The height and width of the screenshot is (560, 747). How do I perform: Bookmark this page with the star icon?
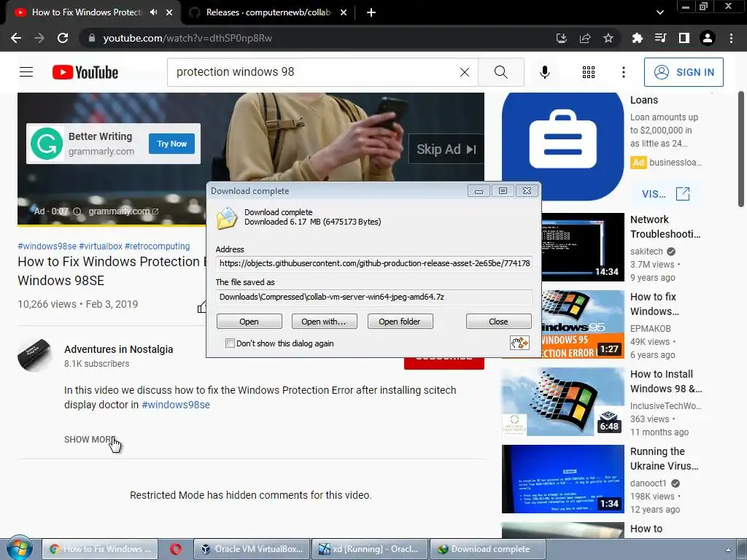coord(608,38)
